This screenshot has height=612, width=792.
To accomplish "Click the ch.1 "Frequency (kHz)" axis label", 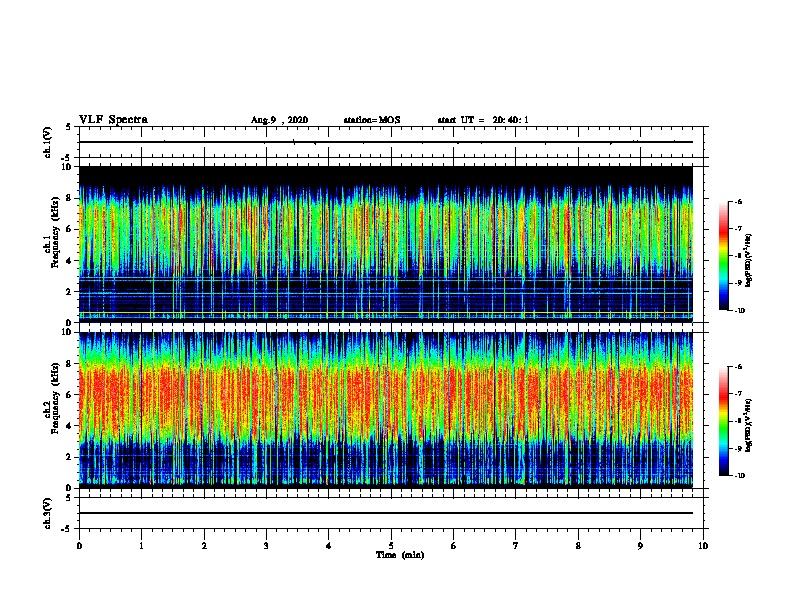I will pyautogui.click(x=55, y=232).
